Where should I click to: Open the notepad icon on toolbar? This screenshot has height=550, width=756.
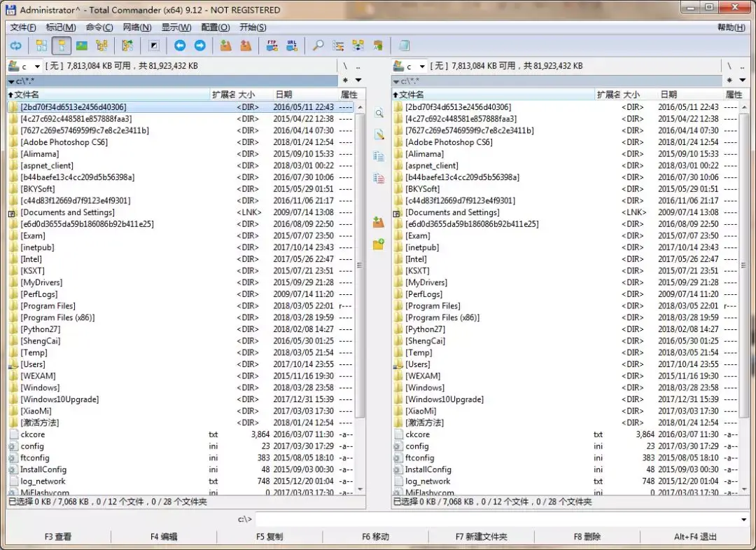pos(404,46)
